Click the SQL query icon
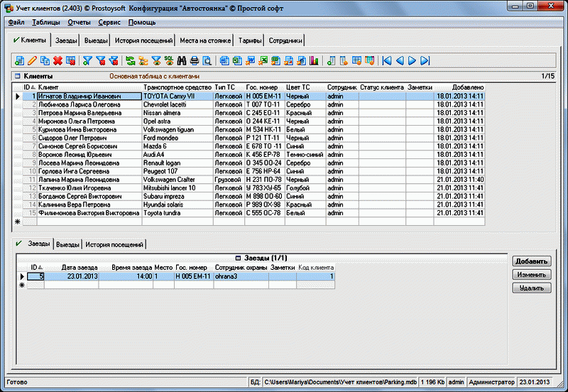Screen dimensions: 568x392 (x=169, y=60)
